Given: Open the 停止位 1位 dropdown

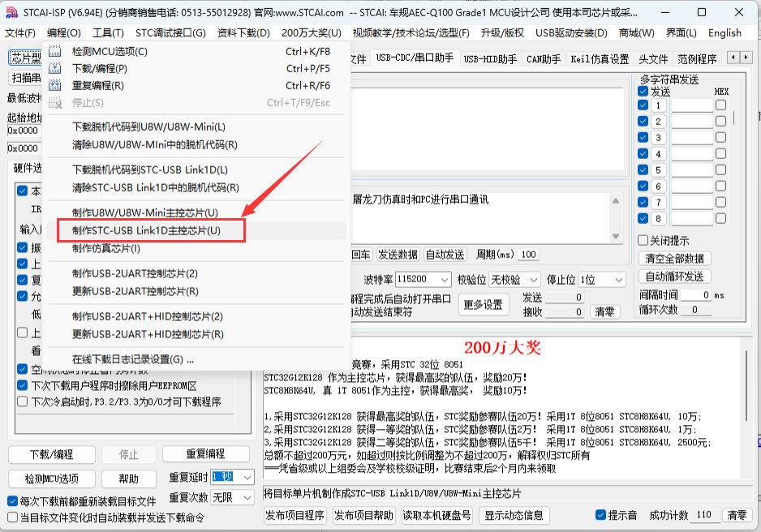Looking at the screenshot, I should (x=602, y=279).
